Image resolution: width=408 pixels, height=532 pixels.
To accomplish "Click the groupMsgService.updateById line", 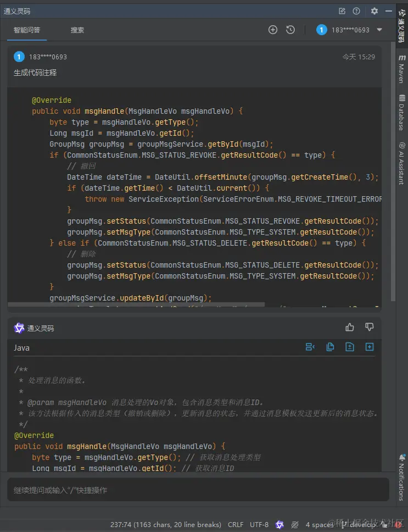I will click(x=131, y=298).
